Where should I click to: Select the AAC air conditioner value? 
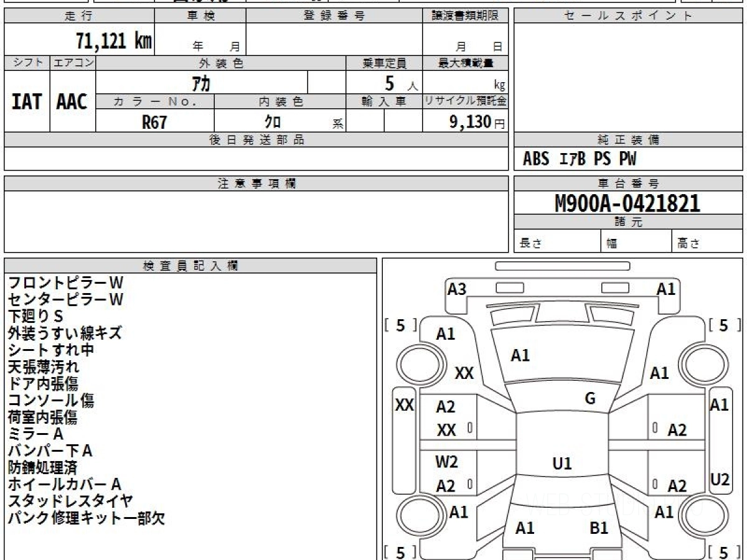pos(72,101)
